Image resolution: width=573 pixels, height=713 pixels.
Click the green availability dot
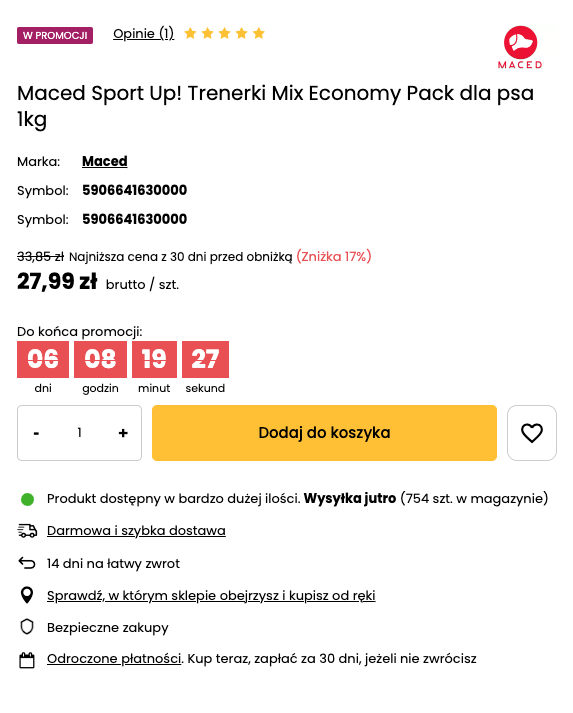point(27,499)
